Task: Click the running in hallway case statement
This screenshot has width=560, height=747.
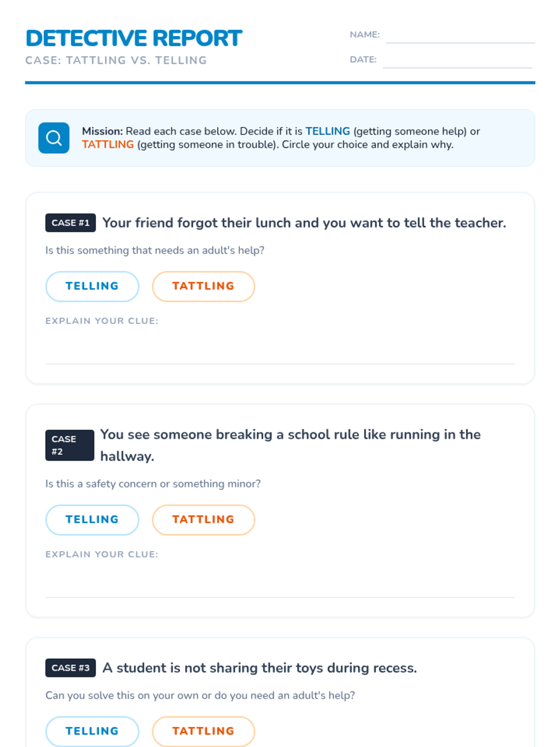Action: 290,445
